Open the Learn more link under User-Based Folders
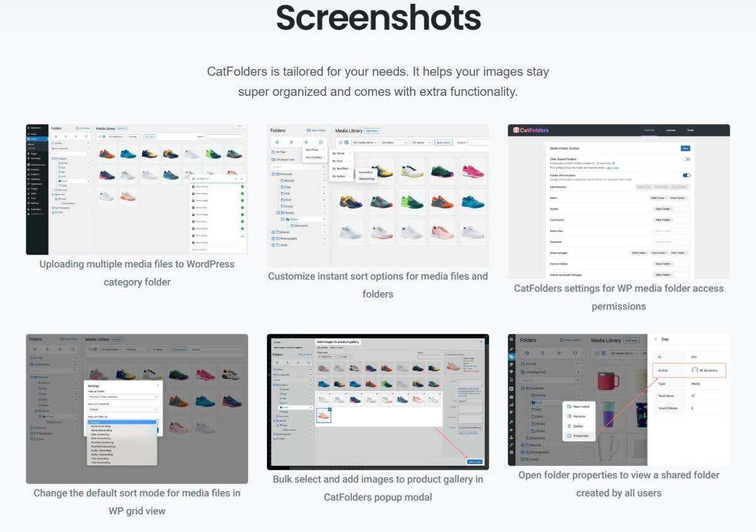The image size is (756, 532). 612,168
